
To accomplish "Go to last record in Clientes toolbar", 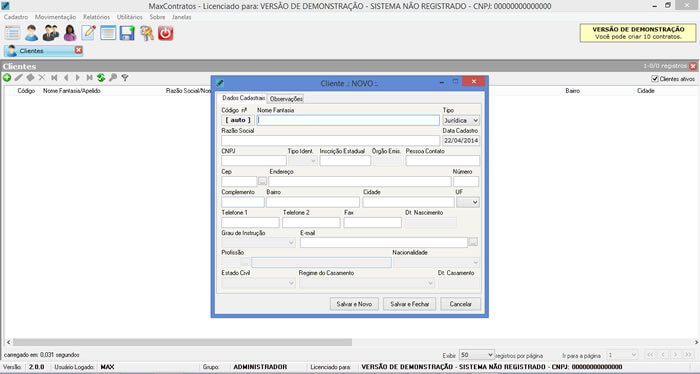I will (x=89, y=78).
